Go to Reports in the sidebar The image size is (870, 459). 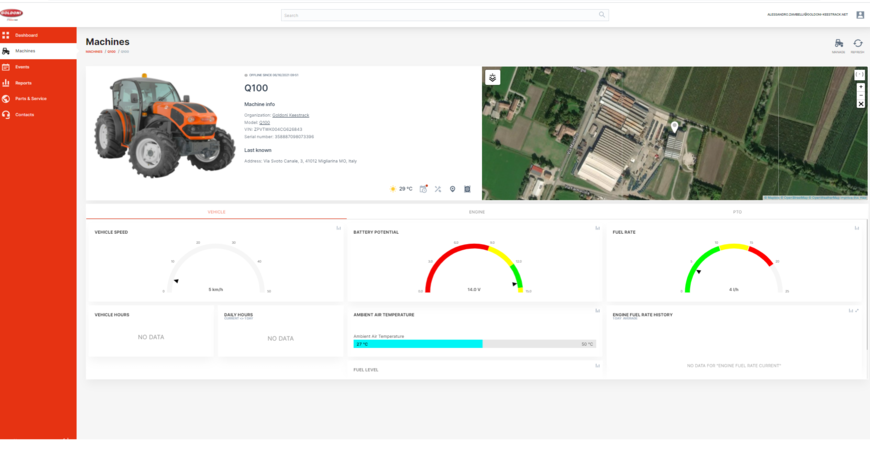[x=23, y=83]
